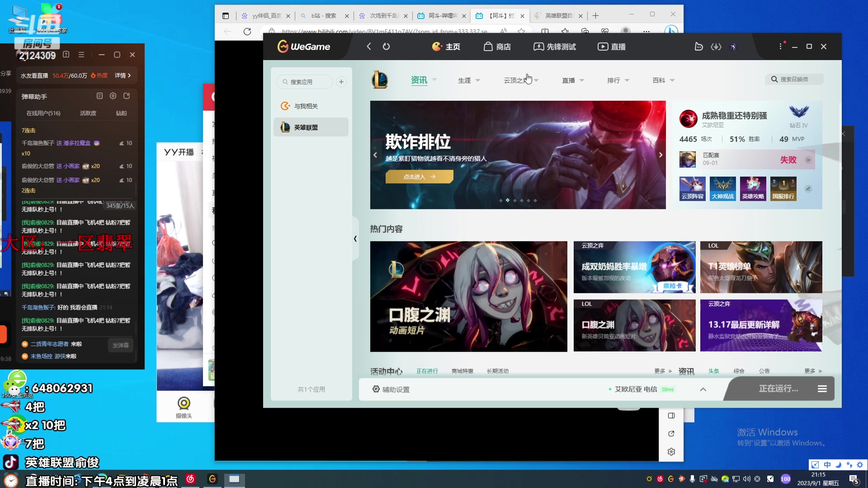Refresh the WeGame page
Viewport: 868px width, 488px height.
click(x=386, y=47)
